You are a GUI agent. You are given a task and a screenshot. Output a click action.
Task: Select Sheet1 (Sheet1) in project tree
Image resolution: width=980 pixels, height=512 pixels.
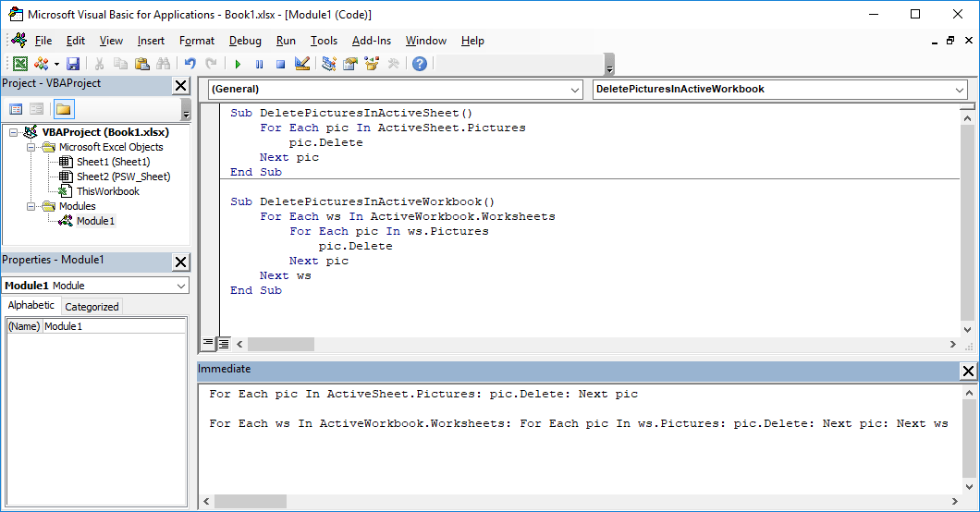coord(113,162)
